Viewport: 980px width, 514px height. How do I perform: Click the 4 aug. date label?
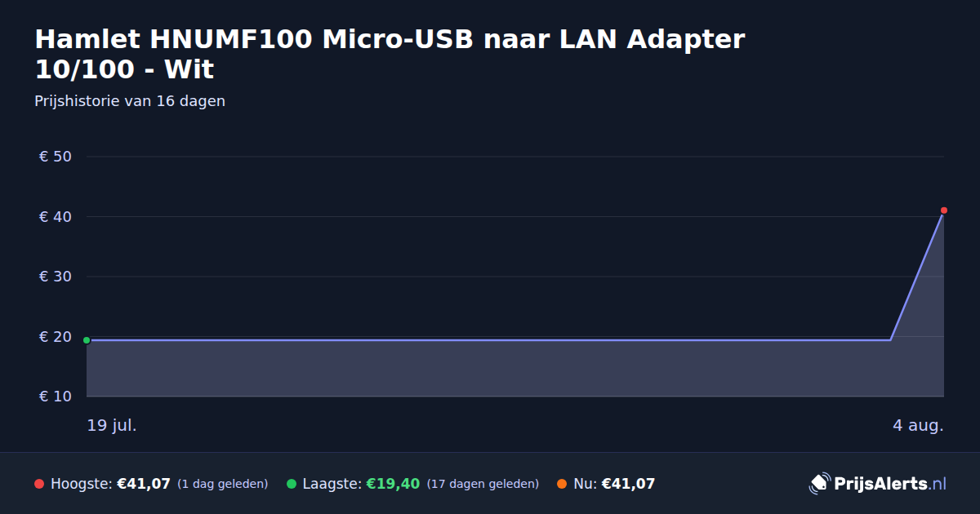(x=918, y=425)
